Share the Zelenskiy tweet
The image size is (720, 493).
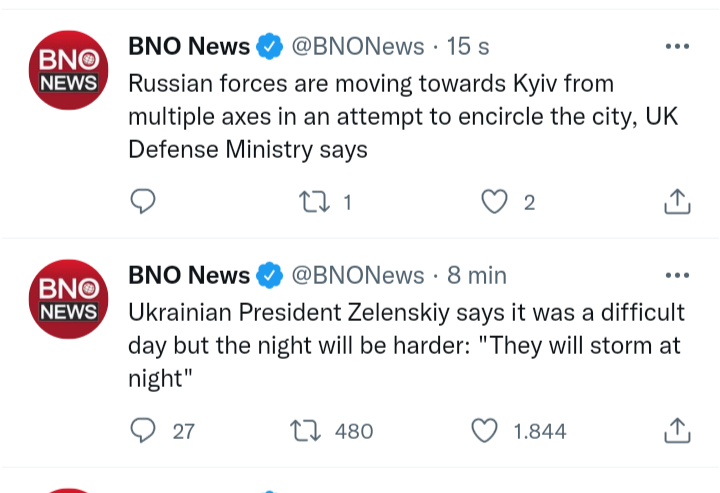click(677, 431)
